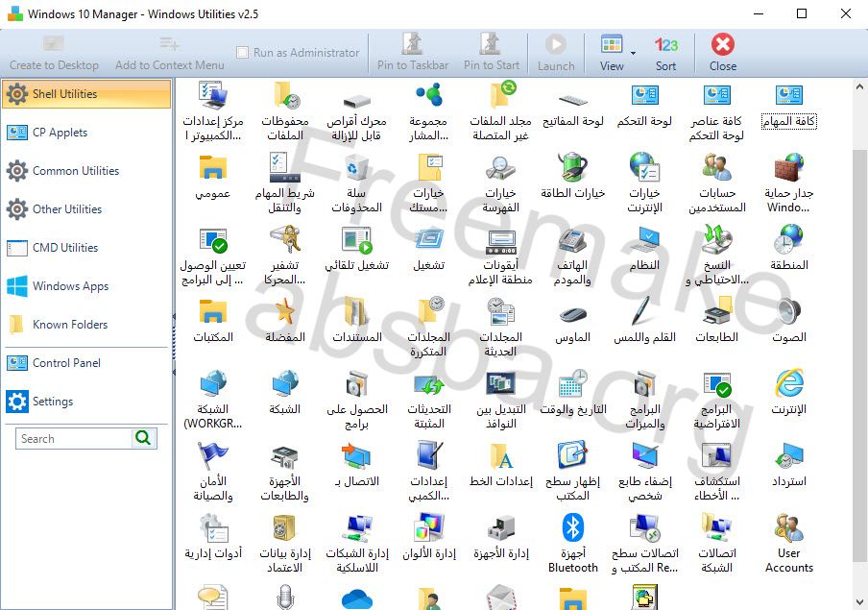
Task: Open the Known Folders category
Action: pos(88,325)
